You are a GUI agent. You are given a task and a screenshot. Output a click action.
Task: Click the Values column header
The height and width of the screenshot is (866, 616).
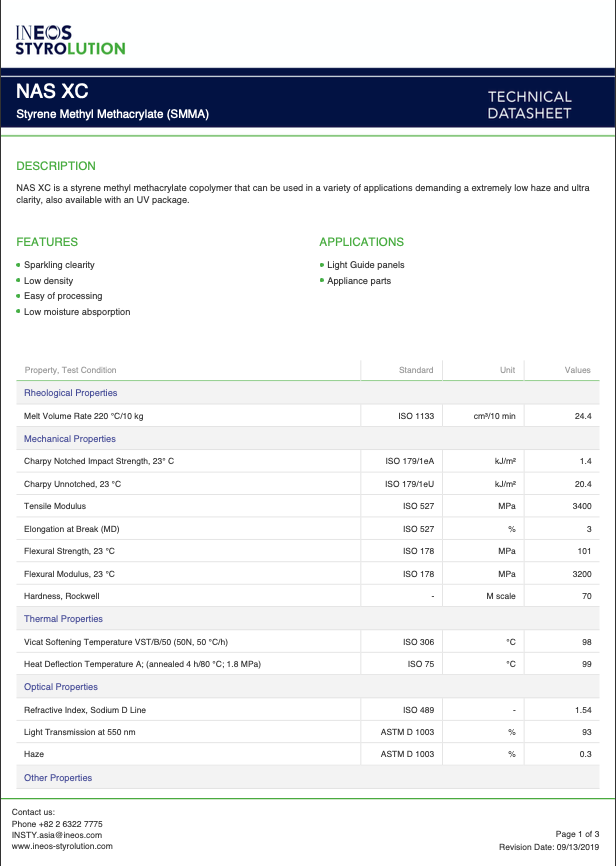point(578,370)
